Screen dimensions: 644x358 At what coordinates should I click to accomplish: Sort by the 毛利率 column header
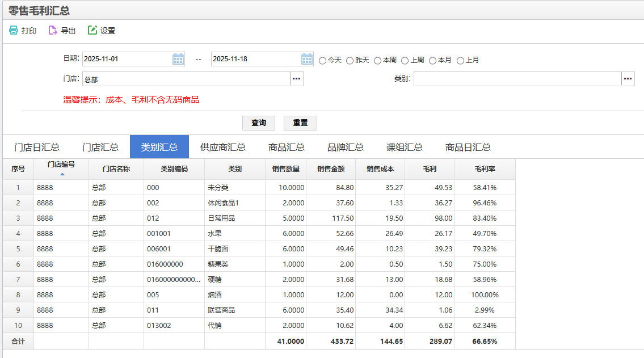pos(485,169)
